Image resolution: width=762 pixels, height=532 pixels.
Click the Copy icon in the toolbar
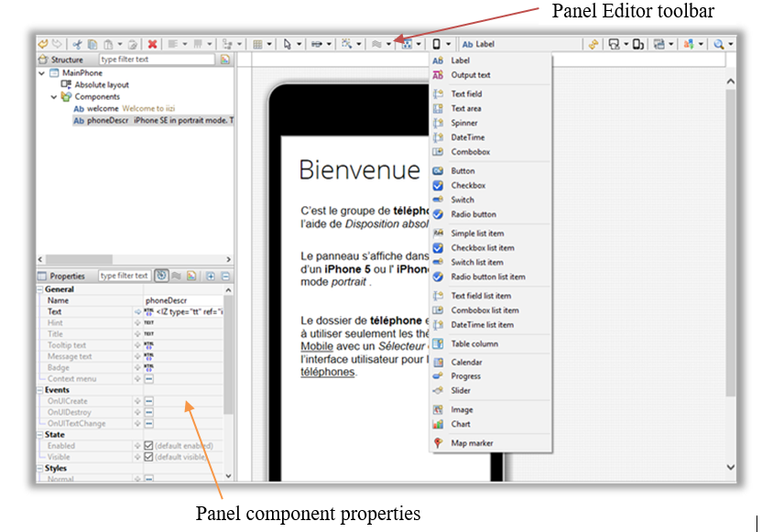coord(92,44)
